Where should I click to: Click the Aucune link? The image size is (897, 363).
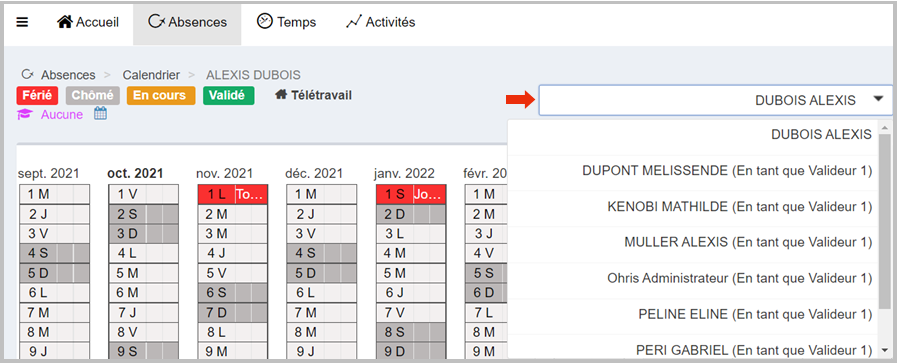(61, 115)
